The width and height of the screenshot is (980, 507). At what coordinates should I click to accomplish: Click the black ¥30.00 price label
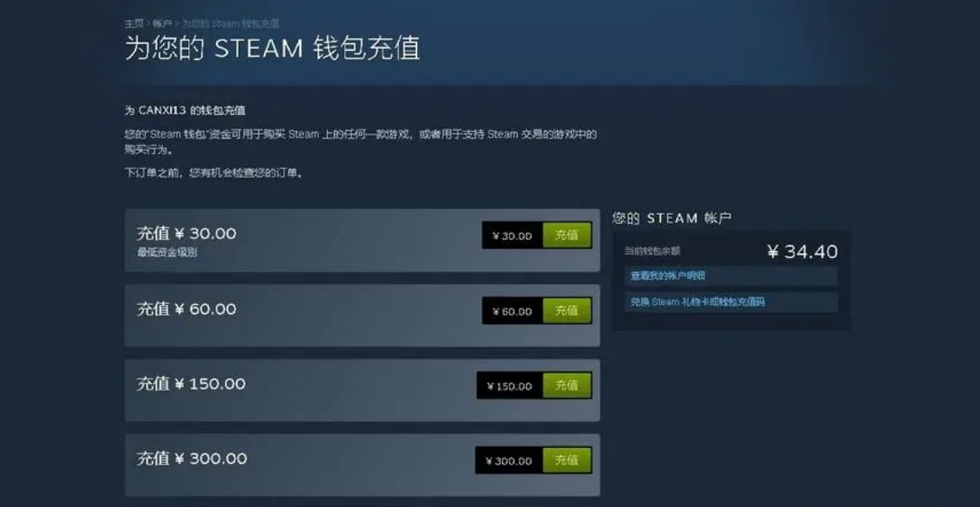(x=513, y=235)
